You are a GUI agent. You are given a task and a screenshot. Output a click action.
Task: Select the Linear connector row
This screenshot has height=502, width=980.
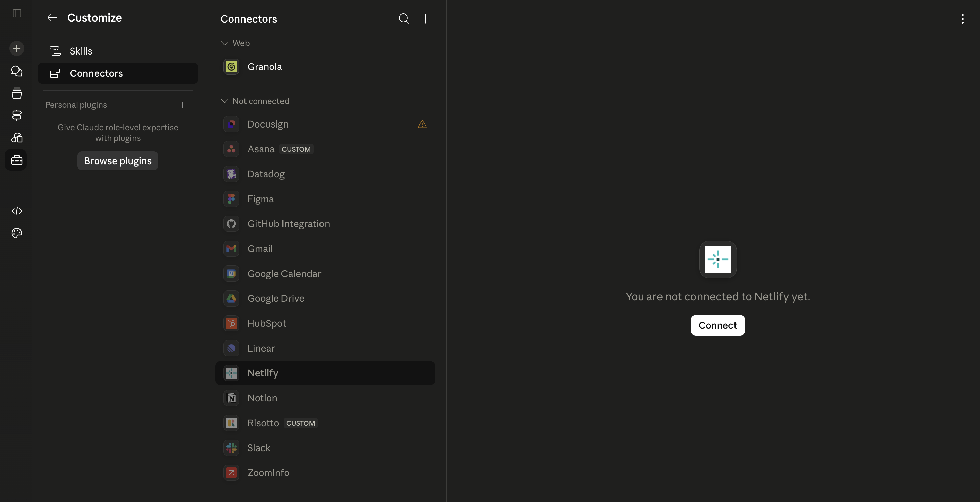[x=325, y=348]
